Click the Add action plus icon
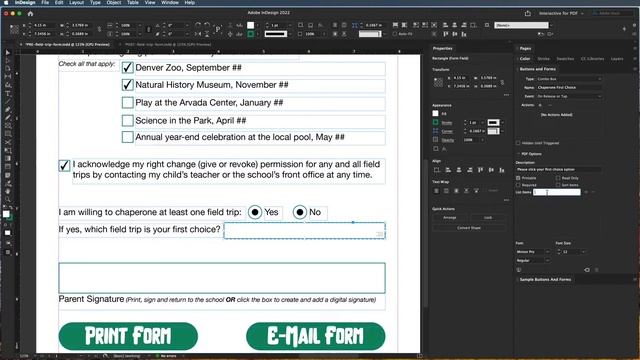 (x=540, y=105)
